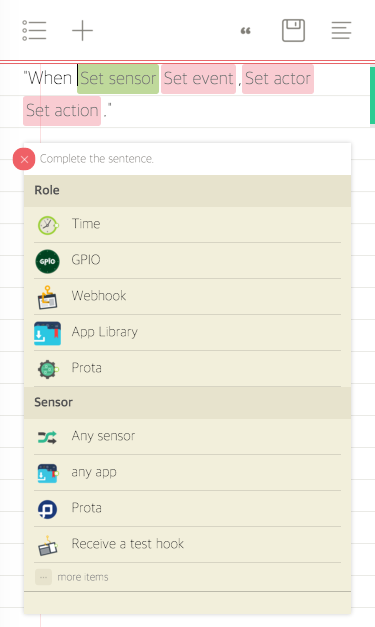Close the Complete the sentence popup
The image size is (375, 627).
point(24,159)
